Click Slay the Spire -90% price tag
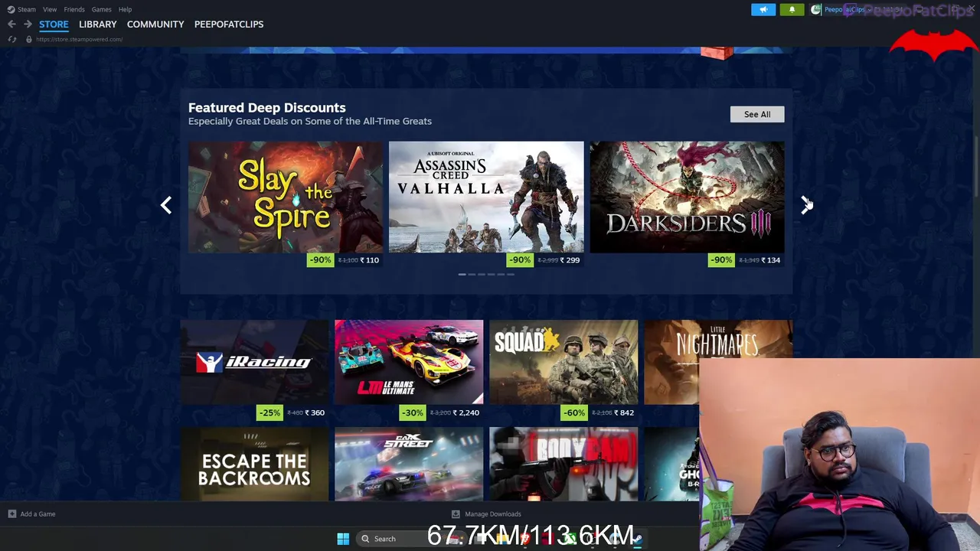 tap(345, 260)
